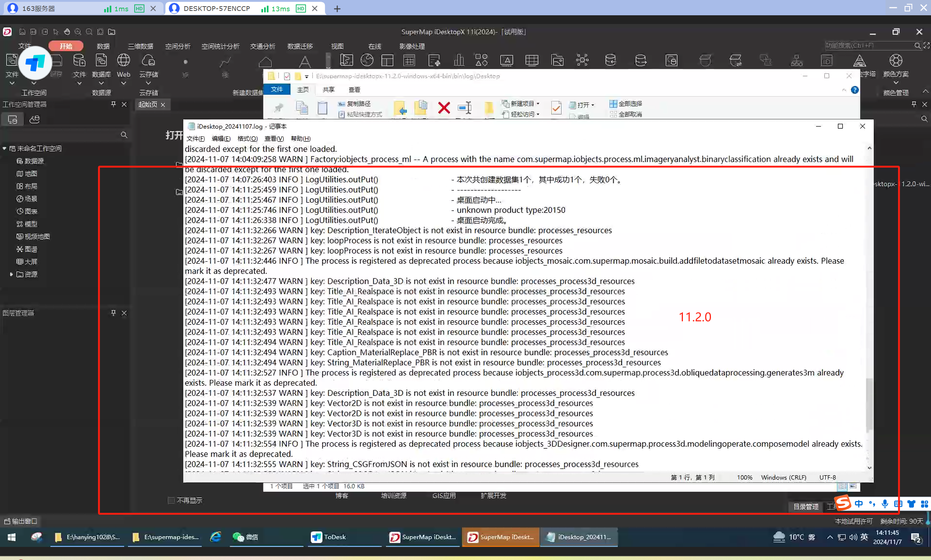
Task: Open folder icon in SuperMap quick access bar
Action: tap(112, 32)
